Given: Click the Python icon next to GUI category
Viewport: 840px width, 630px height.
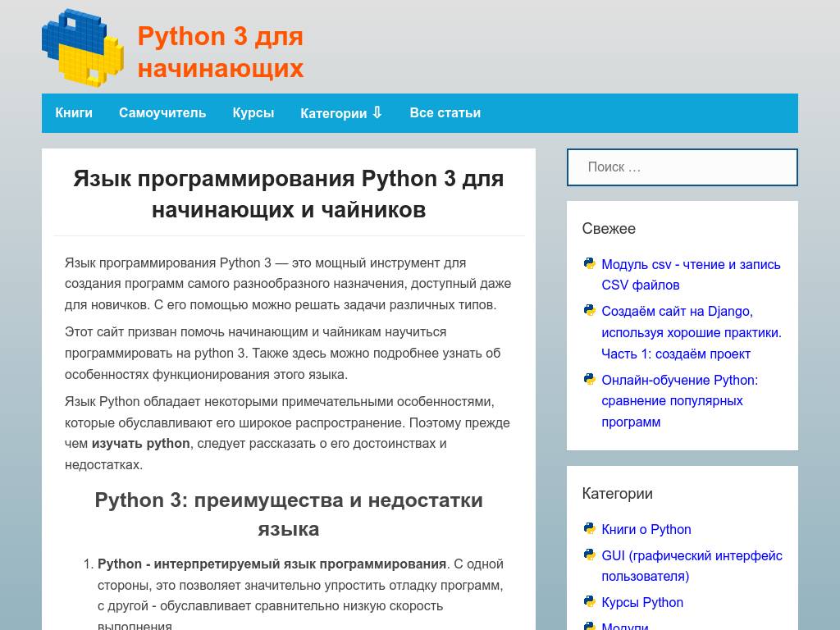Looking at the screenshot, I should pos(589,555).
